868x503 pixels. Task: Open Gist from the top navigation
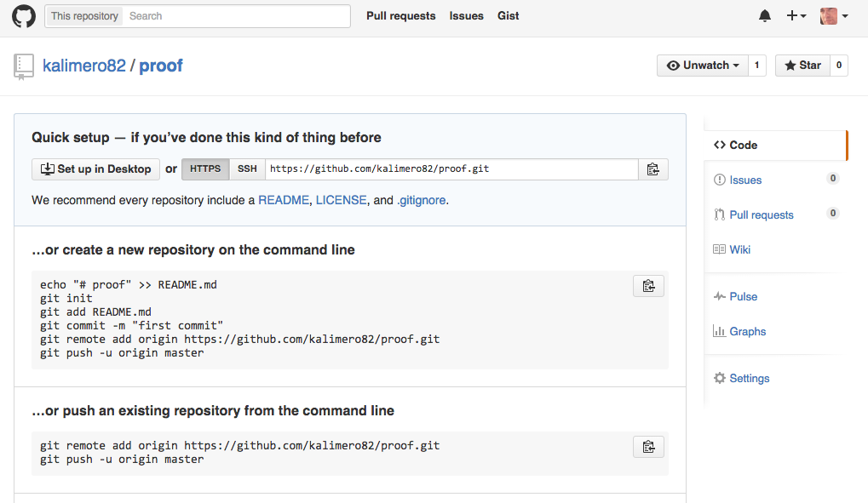(508, 15)
